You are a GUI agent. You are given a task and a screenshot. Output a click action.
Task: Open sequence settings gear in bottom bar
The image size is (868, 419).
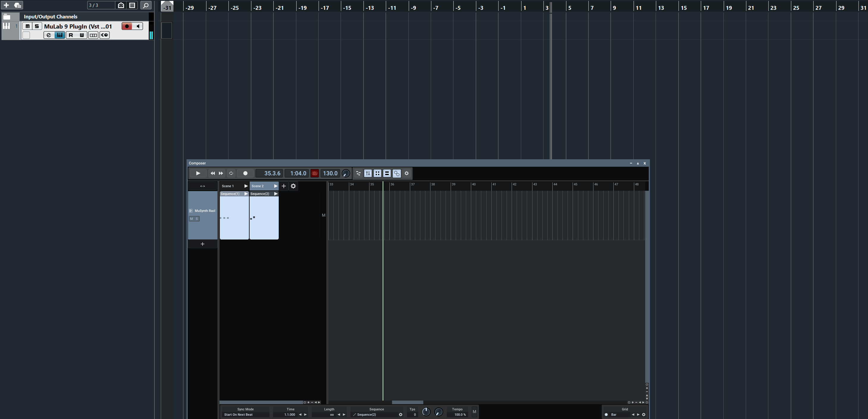click(x=401, y=415)
